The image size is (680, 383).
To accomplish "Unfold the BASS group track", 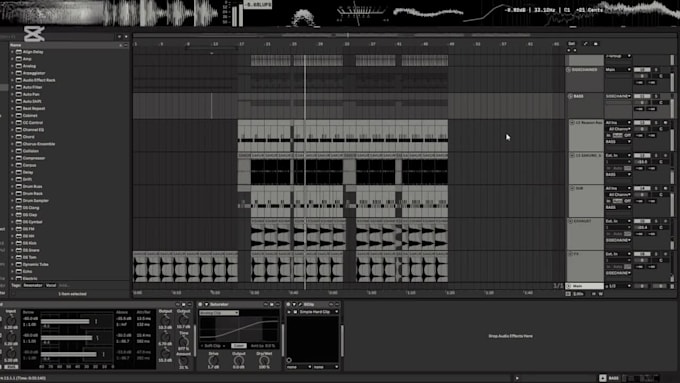I will [570, 96].
